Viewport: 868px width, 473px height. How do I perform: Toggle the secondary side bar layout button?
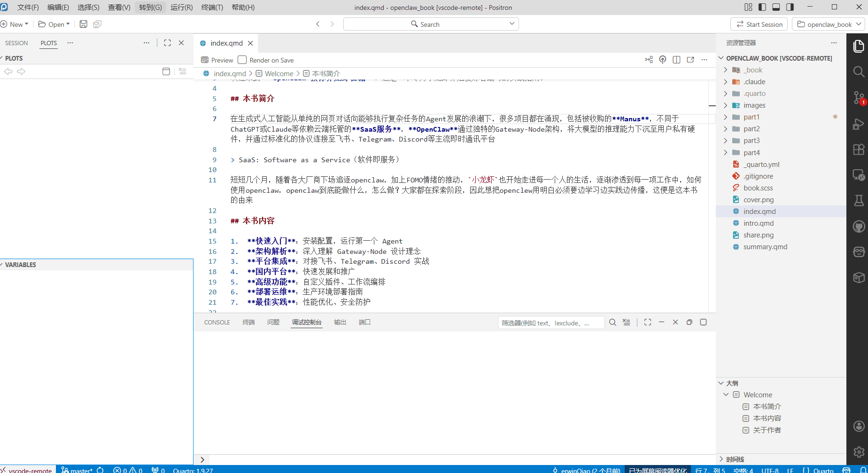(790, 7)
